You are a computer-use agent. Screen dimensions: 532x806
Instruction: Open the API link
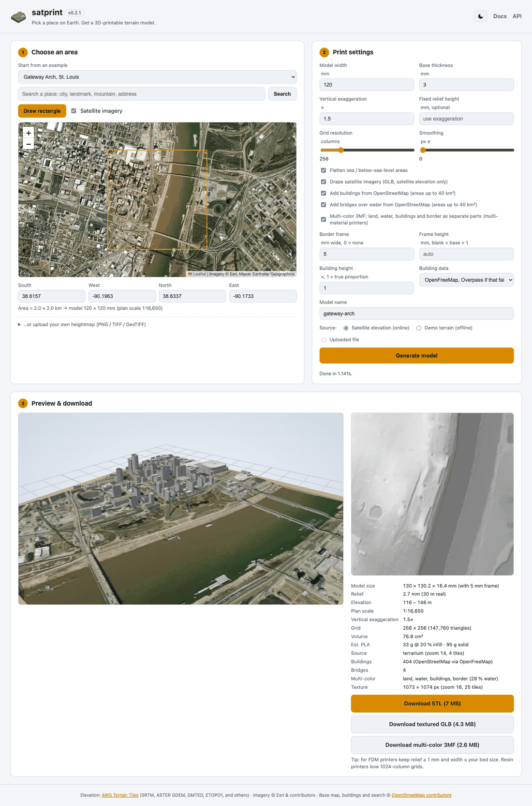coord(517,16)
